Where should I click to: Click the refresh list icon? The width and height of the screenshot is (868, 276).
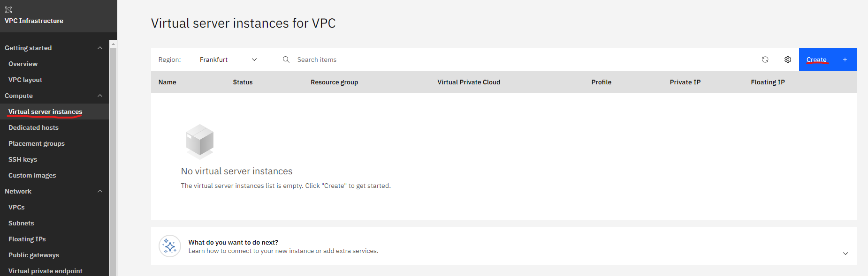pyautogui.click(x=765, y=60)
